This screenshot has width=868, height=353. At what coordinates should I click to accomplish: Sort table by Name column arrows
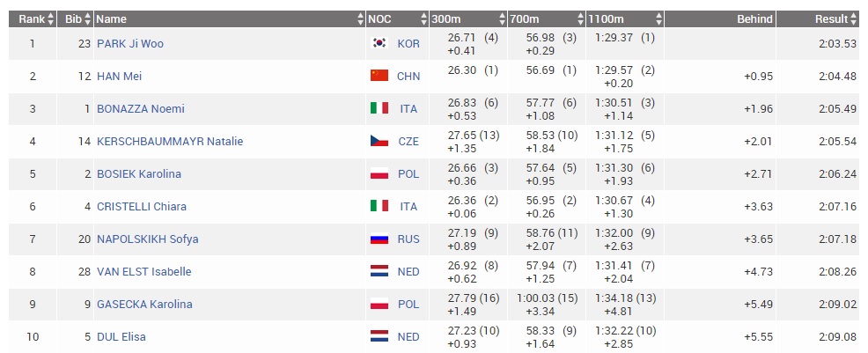[360, 18]
